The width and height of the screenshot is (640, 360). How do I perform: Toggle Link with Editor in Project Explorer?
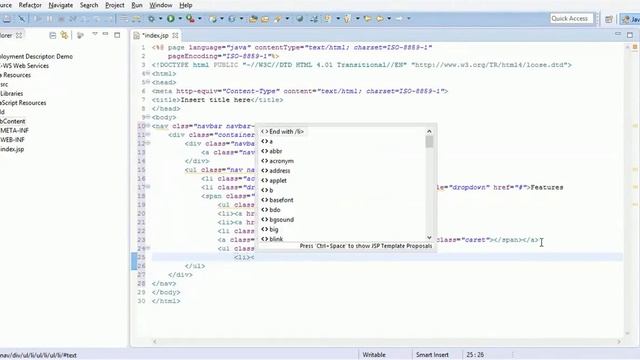pyautogui.click(x=64, y=36)
